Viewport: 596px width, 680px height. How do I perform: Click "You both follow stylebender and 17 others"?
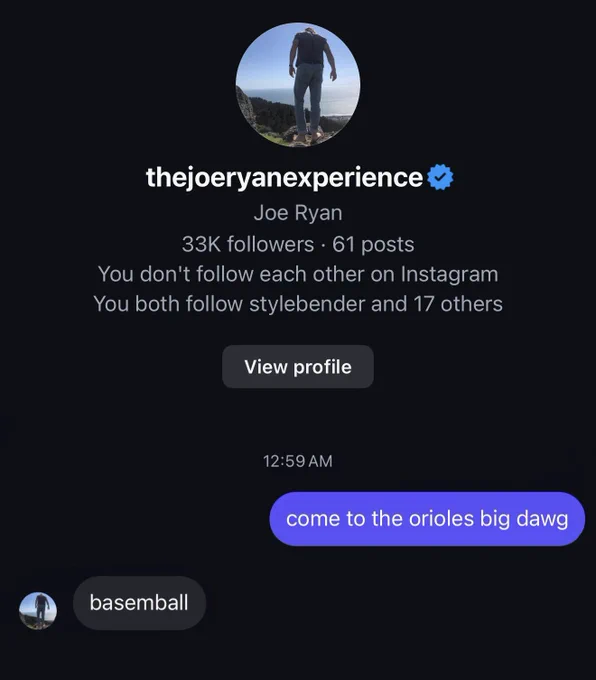(298, 304)
